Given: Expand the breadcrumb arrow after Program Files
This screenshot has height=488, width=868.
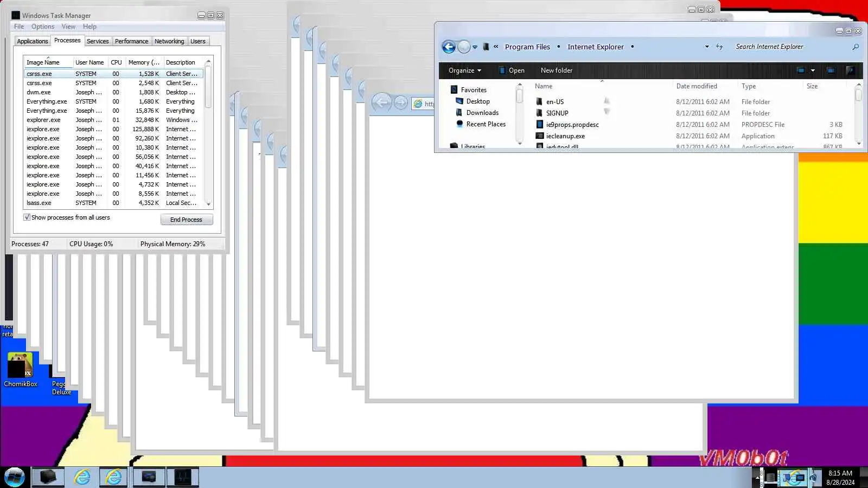Looking at the screenshot, I should coord(559,47).
